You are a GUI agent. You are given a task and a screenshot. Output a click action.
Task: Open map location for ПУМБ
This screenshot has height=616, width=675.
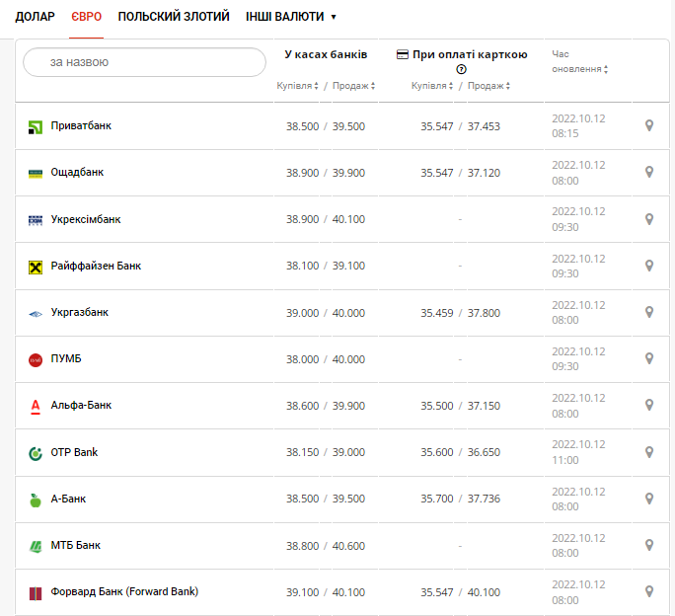[x=649, y=358]
